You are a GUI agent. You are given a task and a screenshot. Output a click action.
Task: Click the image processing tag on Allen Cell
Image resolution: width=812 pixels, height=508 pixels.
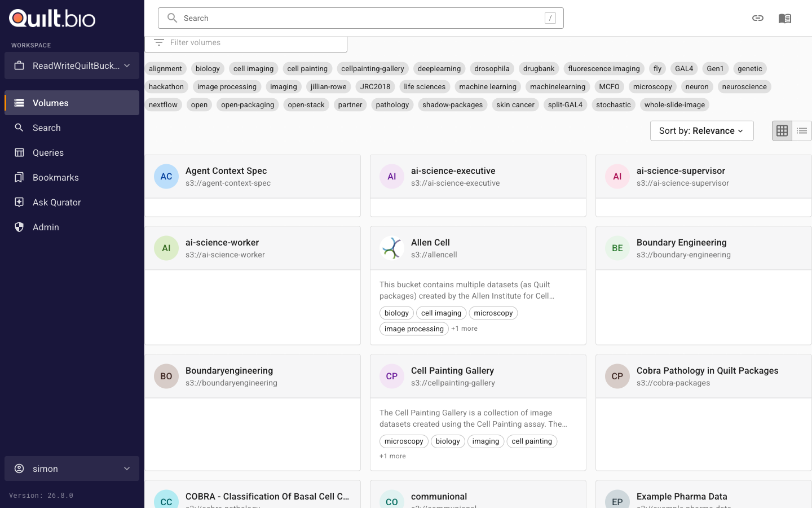coord(414,329)
